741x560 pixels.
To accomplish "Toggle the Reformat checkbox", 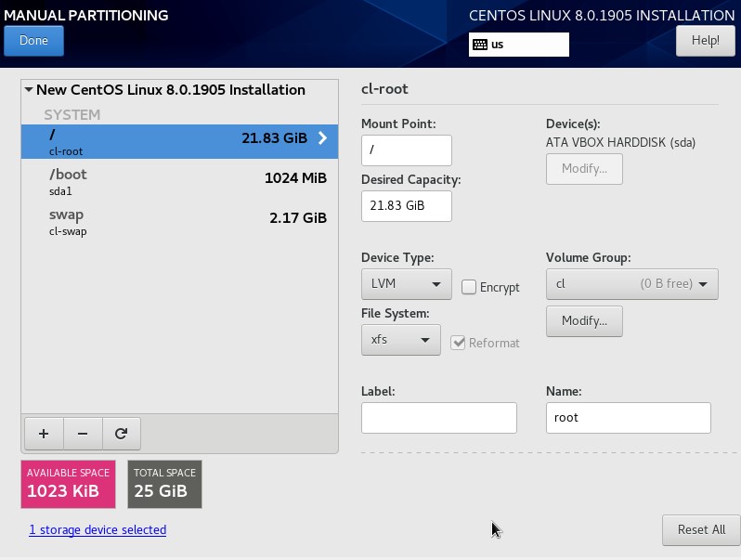I will (458, 343).
